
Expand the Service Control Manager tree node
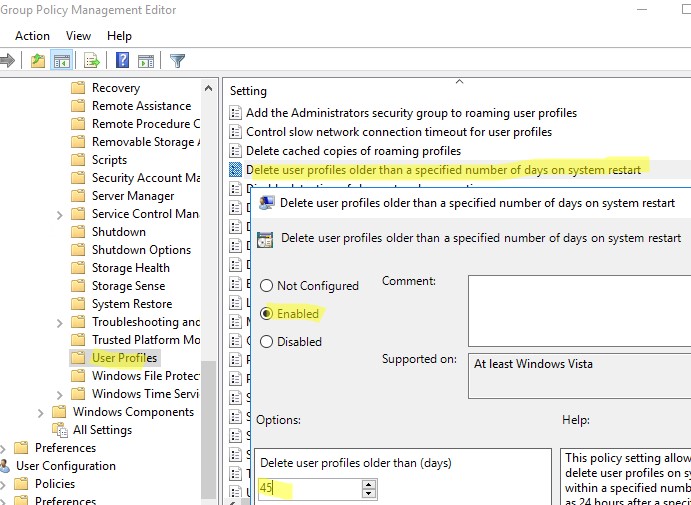tap(59, 215)
